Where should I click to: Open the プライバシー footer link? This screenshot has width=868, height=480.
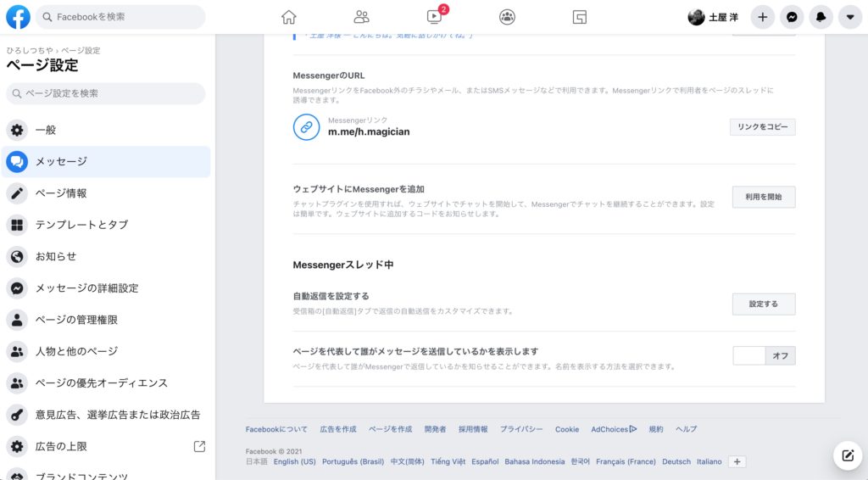point(521,429)
